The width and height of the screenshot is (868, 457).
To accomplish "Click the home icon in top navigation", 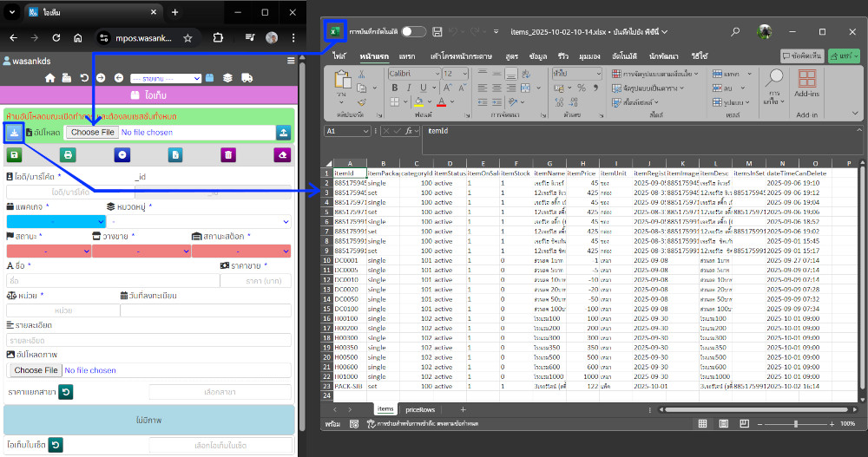I will coord(50,78).
